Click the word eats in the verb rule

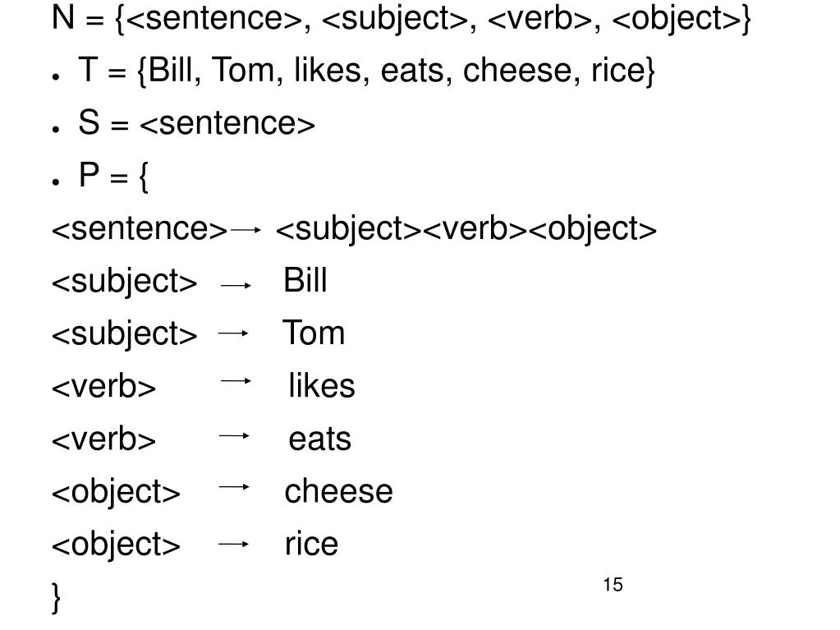click(319, 439)
